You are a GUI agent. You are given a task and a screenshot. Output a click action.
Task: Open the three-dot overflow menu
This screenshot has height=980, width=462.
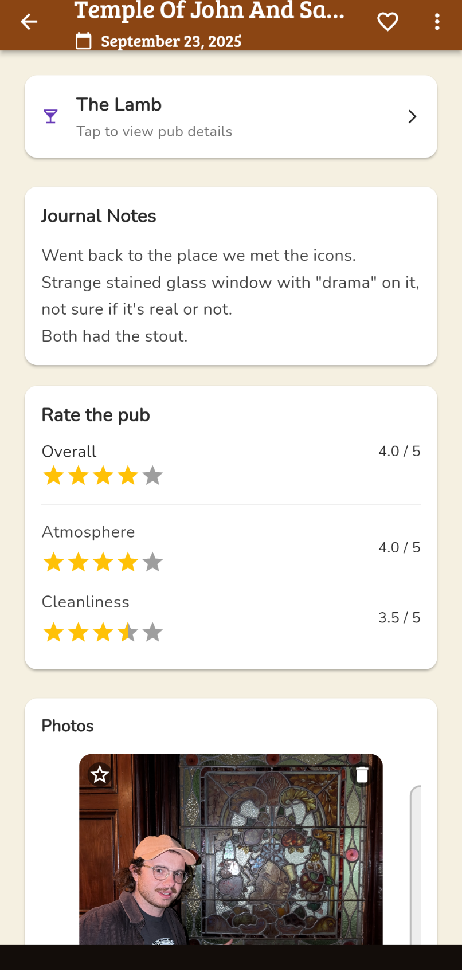437,22
